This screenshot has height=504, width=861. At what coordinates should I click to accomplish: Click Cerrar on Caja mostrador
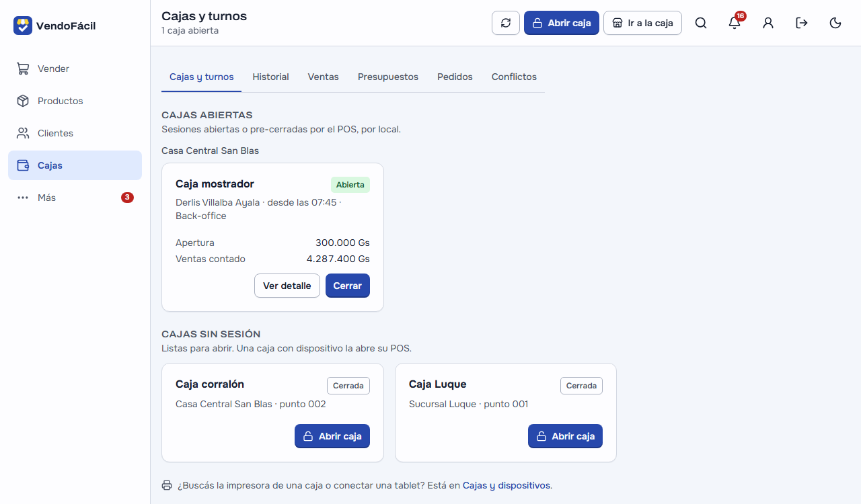(x=348, y=286)
